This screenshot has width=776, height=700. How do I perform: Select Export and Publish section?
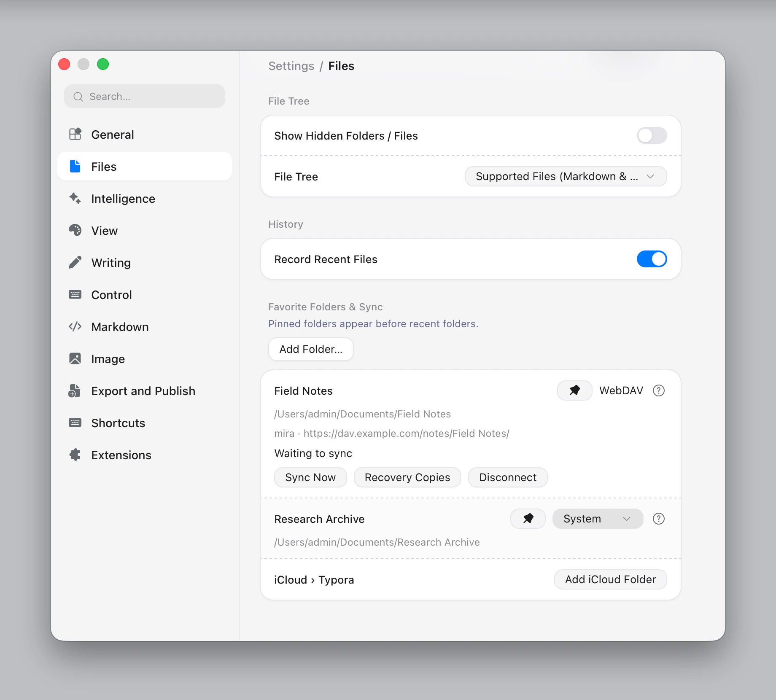(x=145, y=390)
